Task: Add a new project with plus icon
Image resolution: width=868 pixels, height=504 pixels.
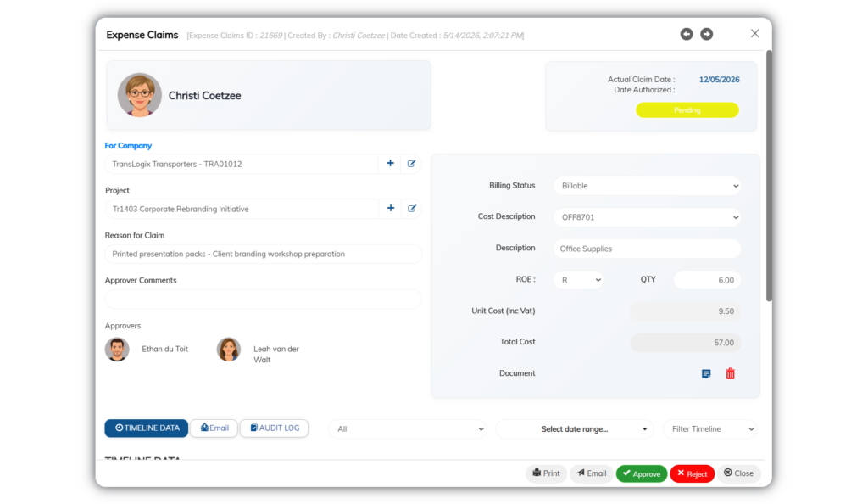Action: point(390,208)
